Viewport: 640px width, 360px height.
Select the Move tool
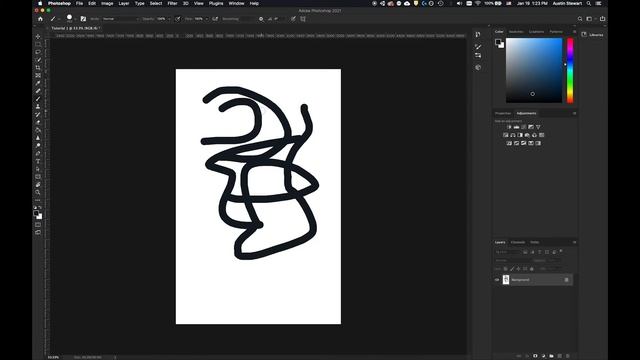click(38, 37)
